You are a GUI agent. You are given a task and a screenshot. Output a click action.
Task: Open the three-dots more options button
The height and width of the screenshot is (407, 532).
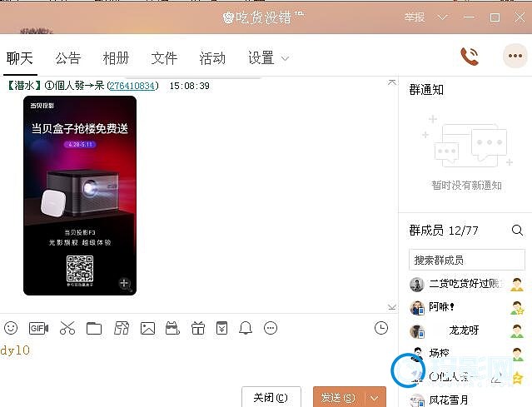(515, 57)
